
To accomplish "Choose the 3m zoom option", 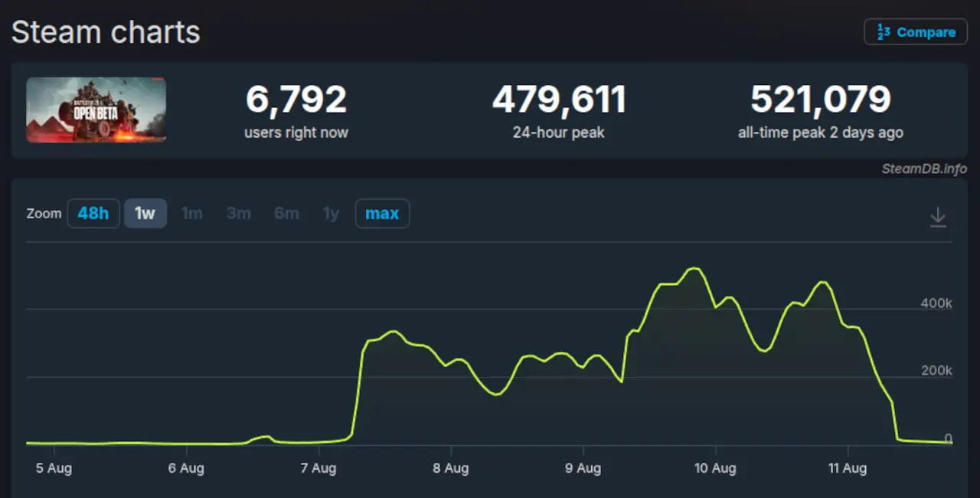I will tap(238, 214).
